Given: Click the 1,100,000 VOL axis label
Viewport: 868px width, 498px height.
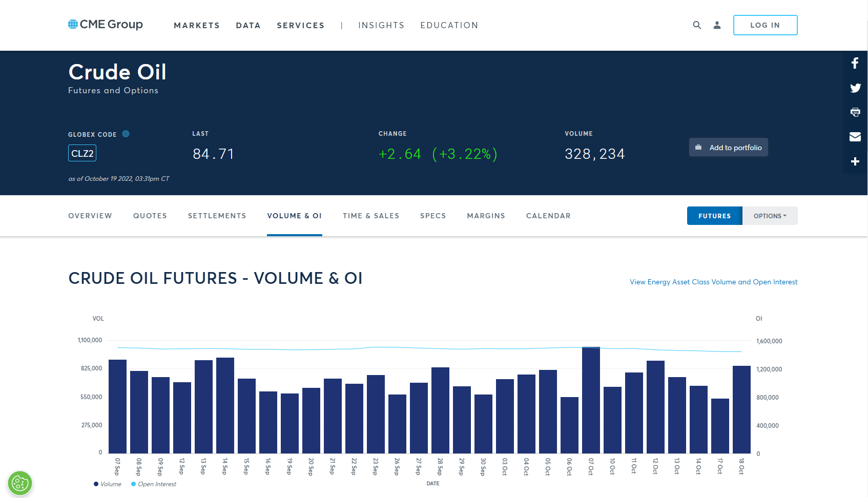Looking at the screenshot, I should tap(90, 340).
